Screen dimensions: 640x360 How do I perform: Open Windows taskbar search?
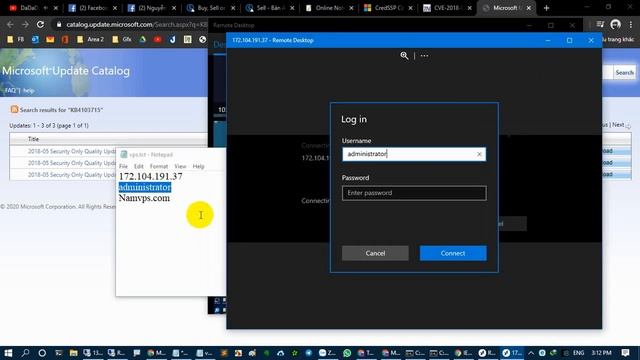[x=25, y=353]
